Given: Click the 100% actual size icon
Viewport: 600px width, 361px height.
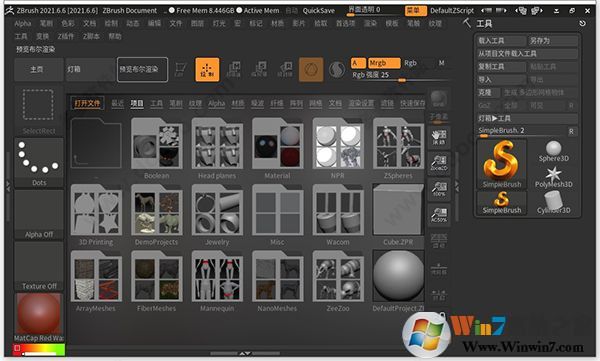Looking at the screenshot, I should coord(439,189).
